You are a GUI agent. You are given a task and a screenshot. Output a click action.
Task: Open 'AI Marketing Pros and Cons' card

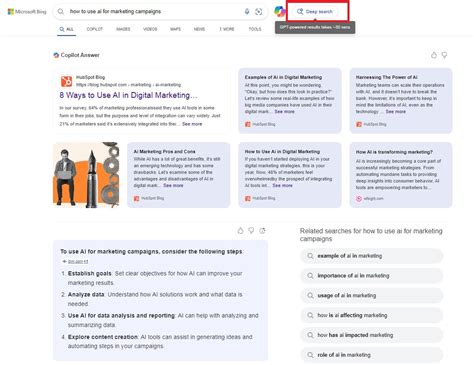[x=179, y=175]
